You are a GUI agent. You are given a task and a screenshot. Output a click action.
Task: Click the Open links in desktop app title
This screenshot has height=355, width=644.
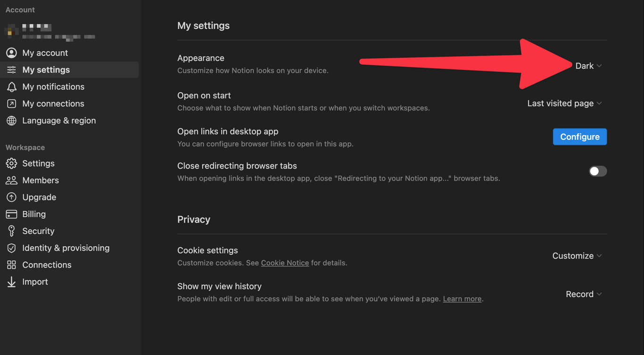228,131
